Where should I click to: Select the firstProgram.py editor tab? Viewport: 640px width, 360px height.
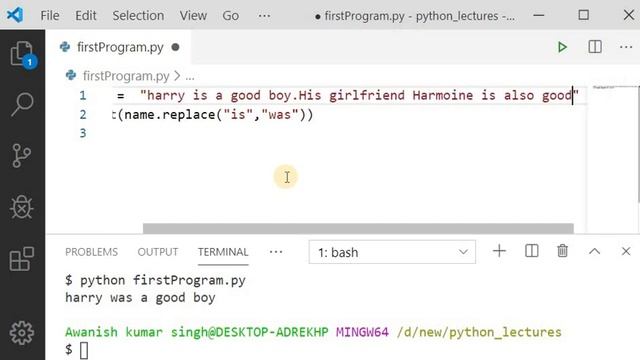119,47
